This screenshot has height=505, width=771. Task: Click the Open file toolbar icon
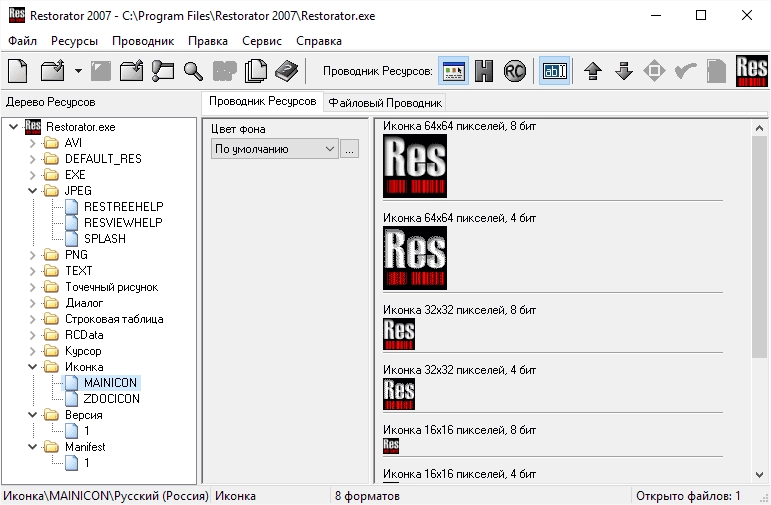(53, 71)
